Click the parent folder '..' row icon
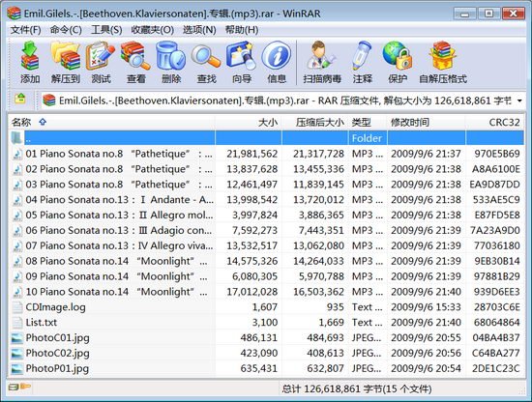This screenshot has width=532, height=402. pyautogui.click(x=17, y=138)
